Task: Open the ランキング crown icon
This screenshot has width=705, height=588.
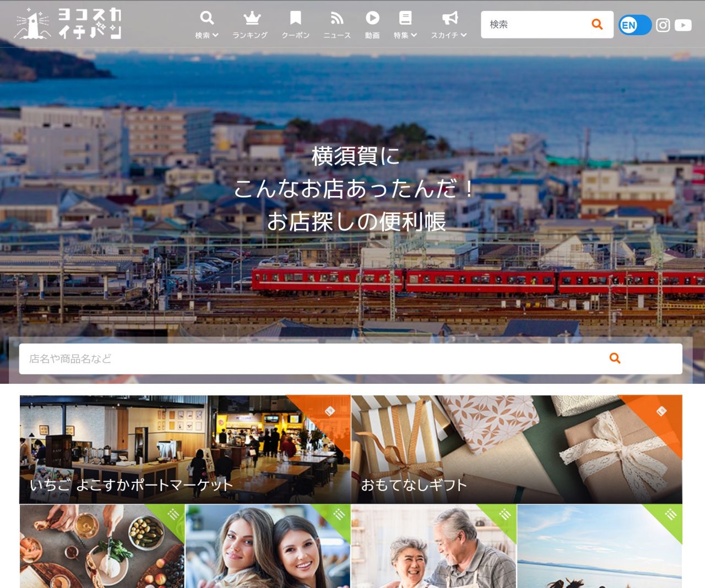Action: point(252,18)
